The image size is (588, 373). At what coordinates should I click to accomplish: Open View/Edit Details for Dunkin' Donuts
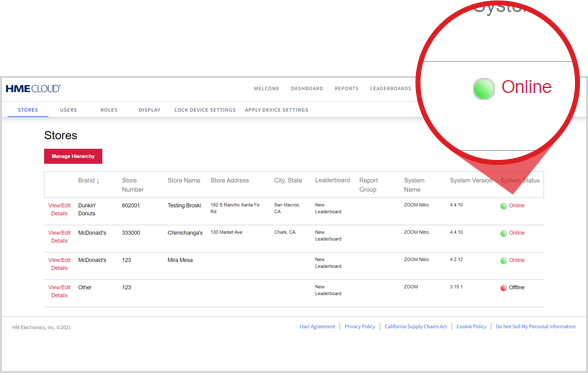point(59,210)
